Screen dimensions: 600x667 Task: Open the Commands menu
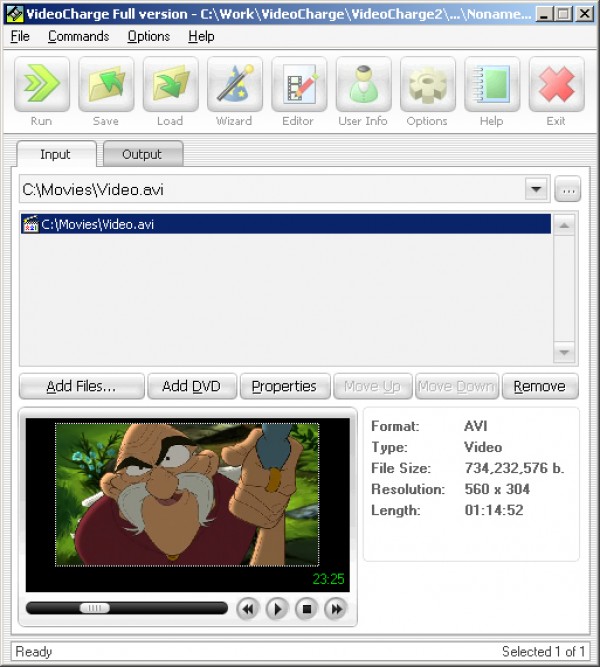pyautogui.click(x=78, y=36)
